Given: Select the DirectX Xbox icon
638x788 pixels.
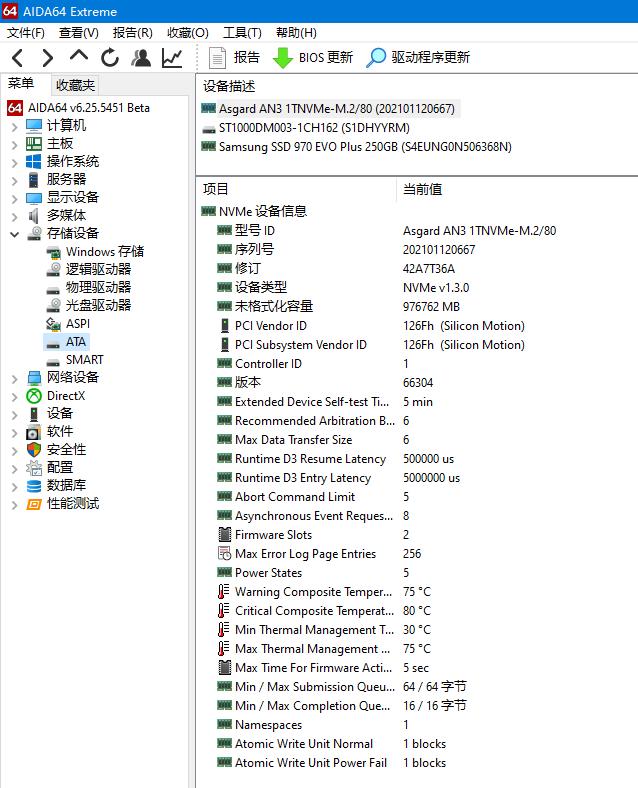Looking at the screenshot, I should (x=34, y=396).
